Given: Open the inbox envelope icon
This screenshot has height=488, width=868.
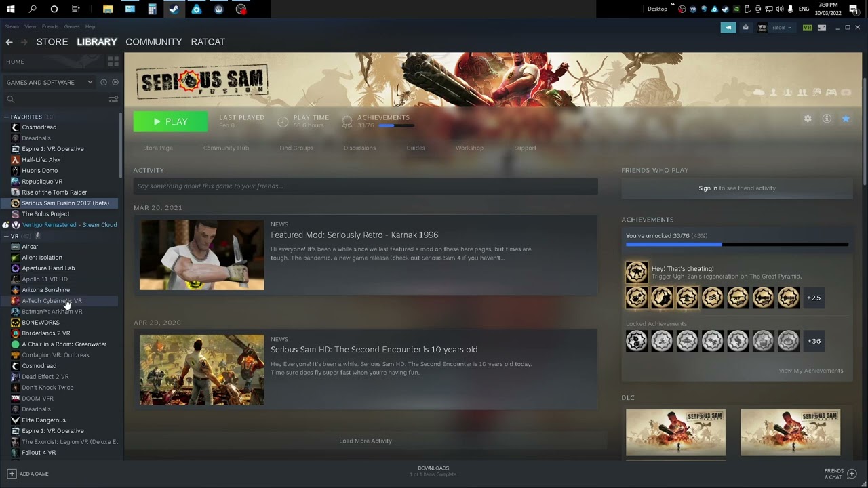Looking at the screenshot, I should (745, 28).
